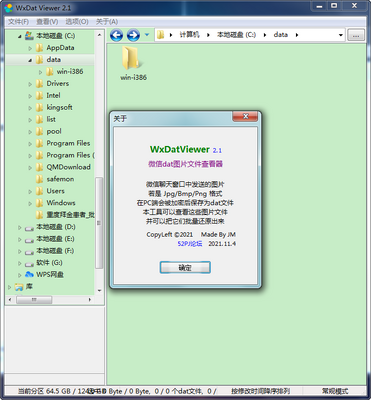Click the 常规模式 status entry
Screen dimensions: 371x400
pyautogui.click(x=335, y=391)
